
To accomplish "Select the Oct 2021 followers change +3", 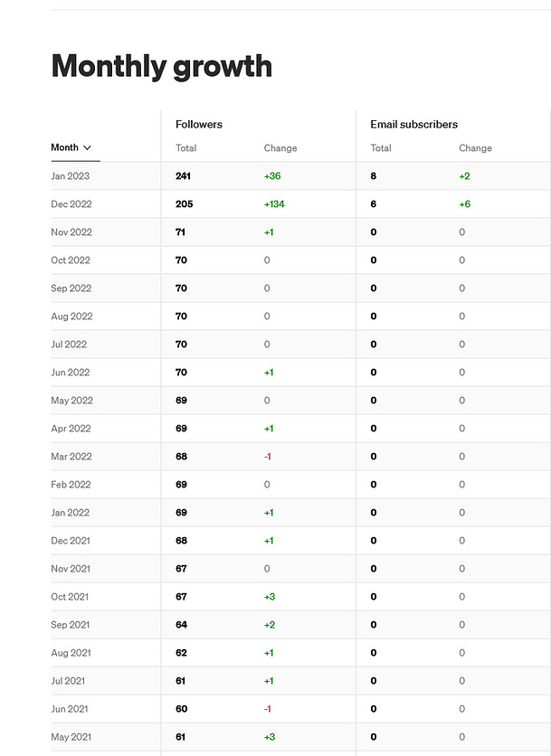I will (269, 596).
